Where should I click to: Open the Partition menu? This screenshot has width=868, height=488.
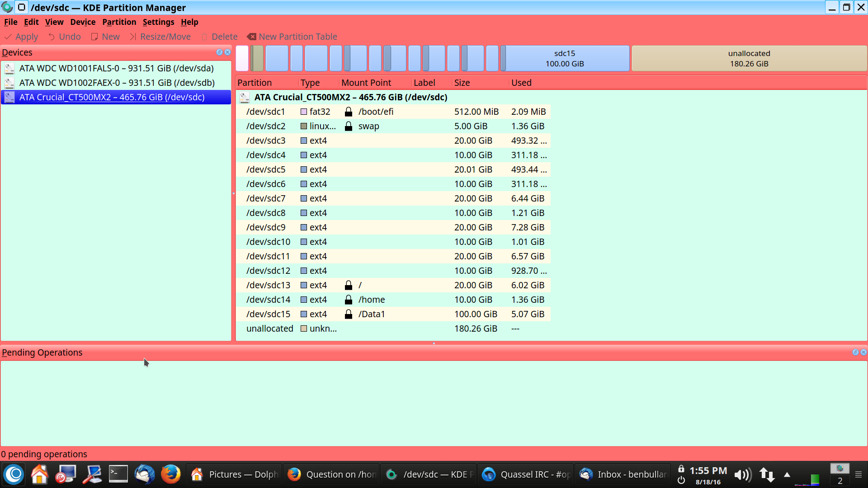pos(119,22)
